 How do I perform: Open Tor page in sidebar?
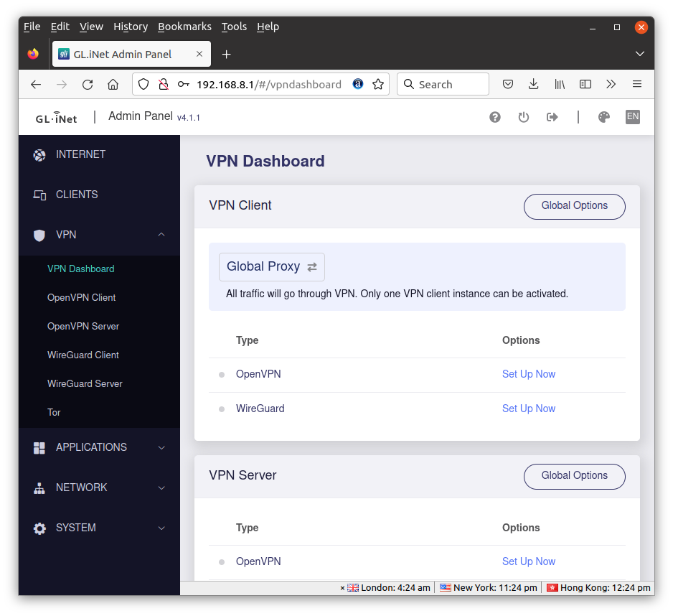(x=54, y=413)
